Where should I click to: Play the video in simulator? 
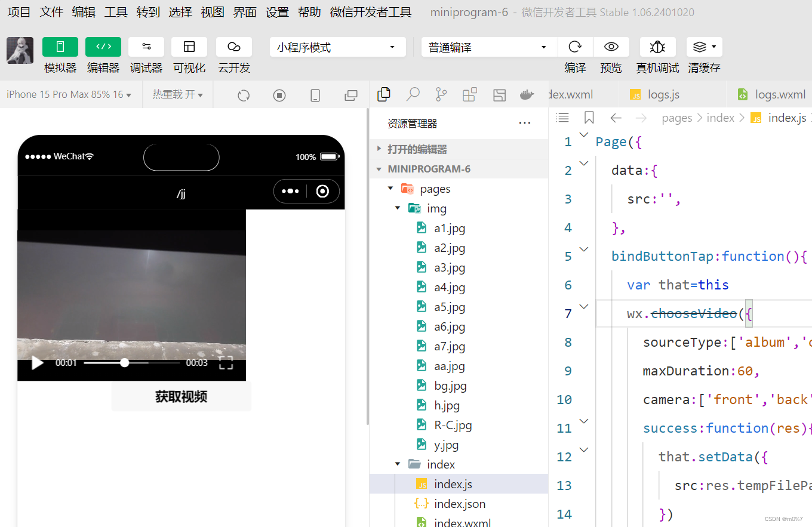click(x=37, y=362)
